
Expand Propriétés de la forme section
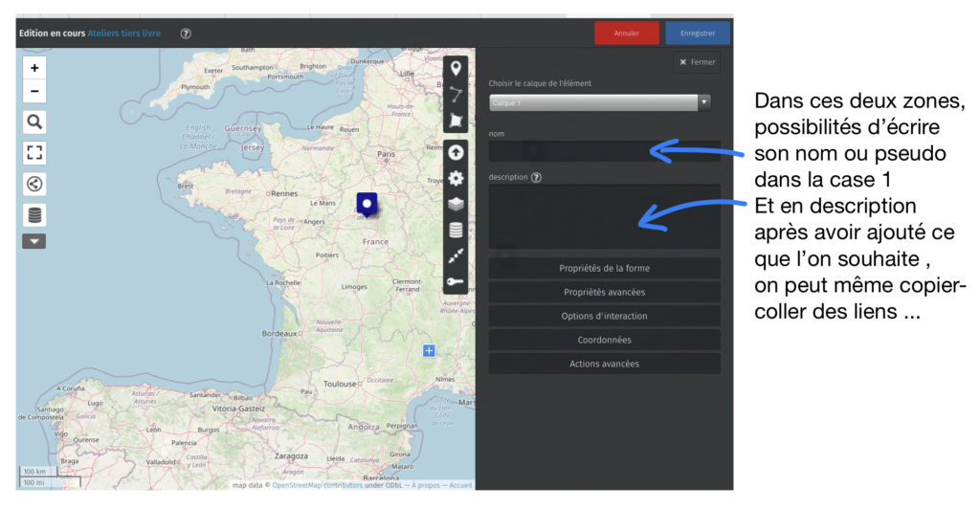pos(604,268)
